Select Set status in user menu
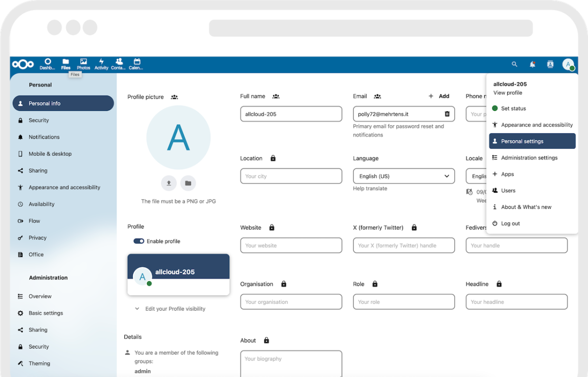The height and width of the screenshot is (377, 588). point(532,108)
